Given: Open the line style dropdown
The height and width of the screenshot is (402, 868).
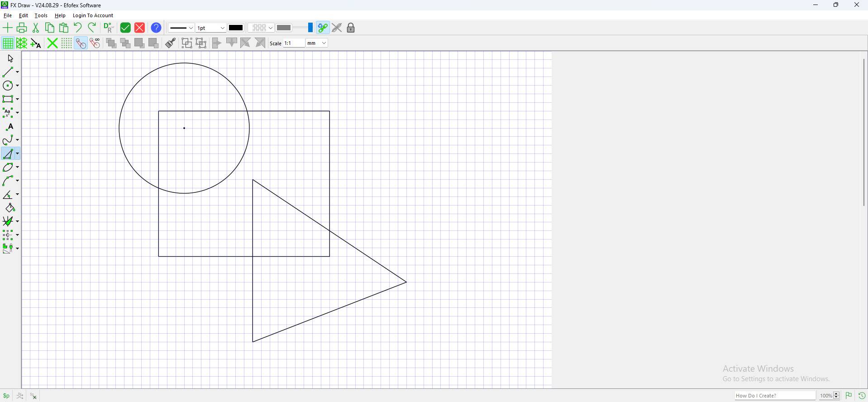Looking at the screenshot, I should tap(181, 28).
